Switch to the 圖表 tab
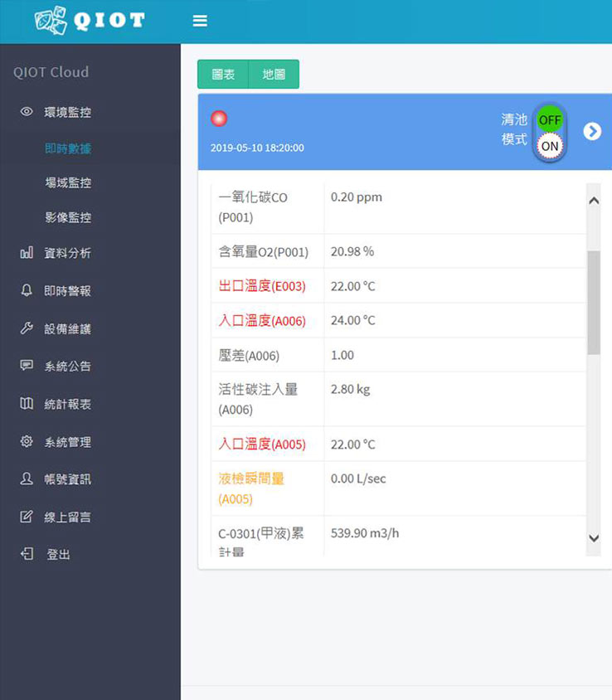612x700 pixels. (x=223, y=74)
